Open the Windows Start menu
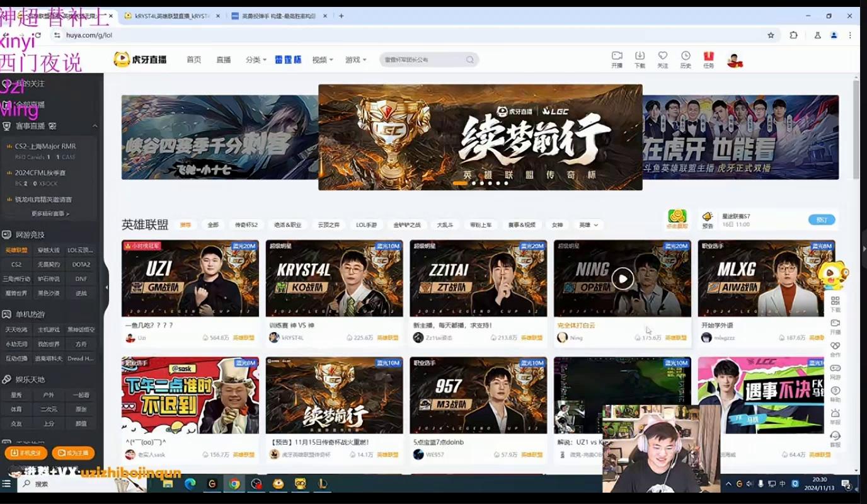867x504 pixels. pos(6,484)
